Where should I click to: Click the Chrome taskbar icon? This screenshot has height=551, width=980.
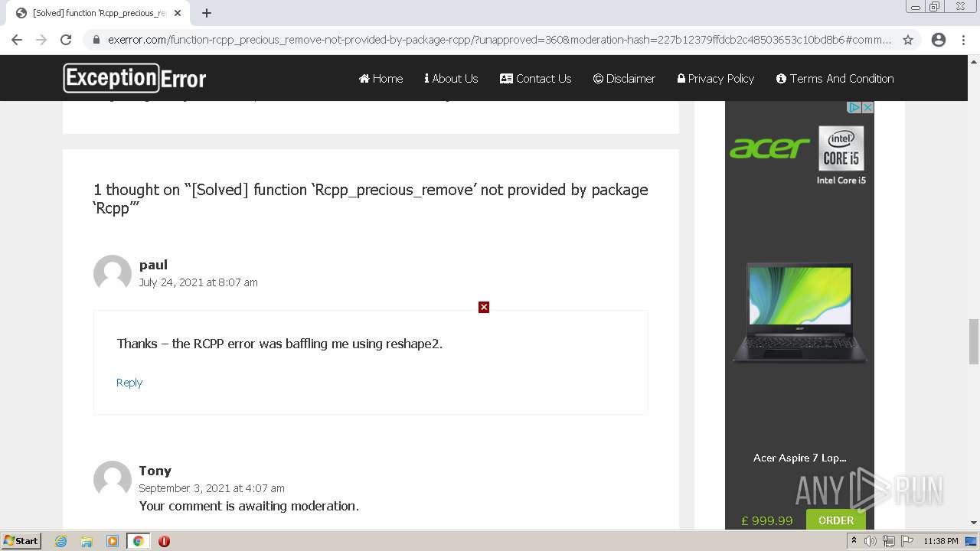click(138, 541)
